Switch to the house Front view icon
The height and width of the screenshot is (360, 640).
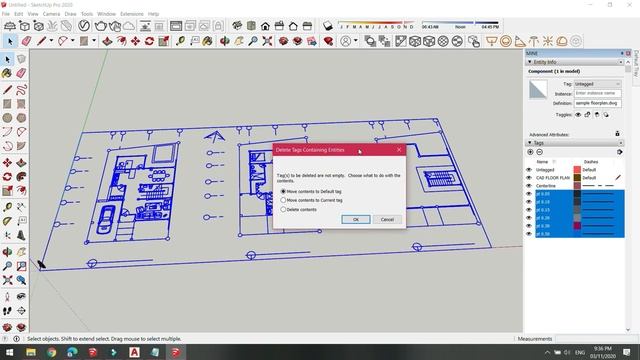point(265,27)
